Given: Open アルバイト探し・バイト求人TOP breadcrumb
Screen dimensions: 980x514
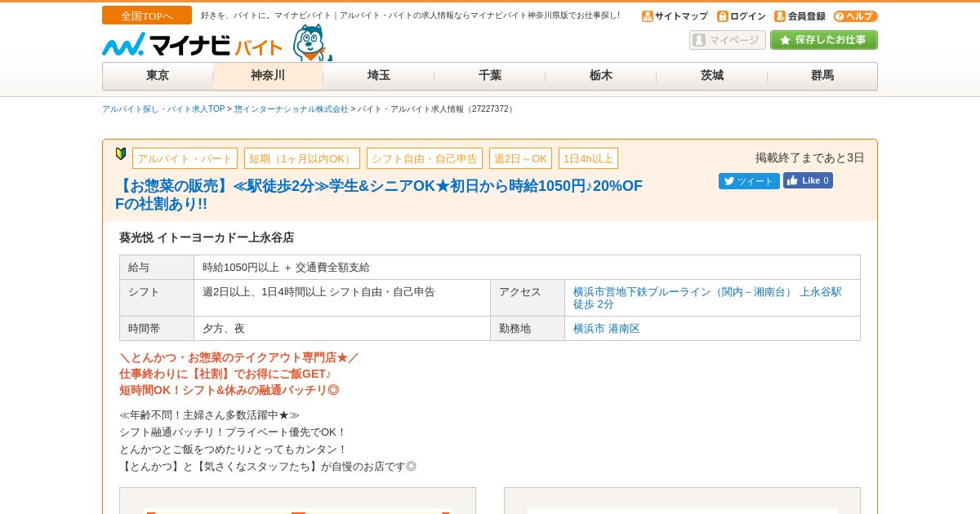Looking at the screenshot, I should tap(163, 109).
